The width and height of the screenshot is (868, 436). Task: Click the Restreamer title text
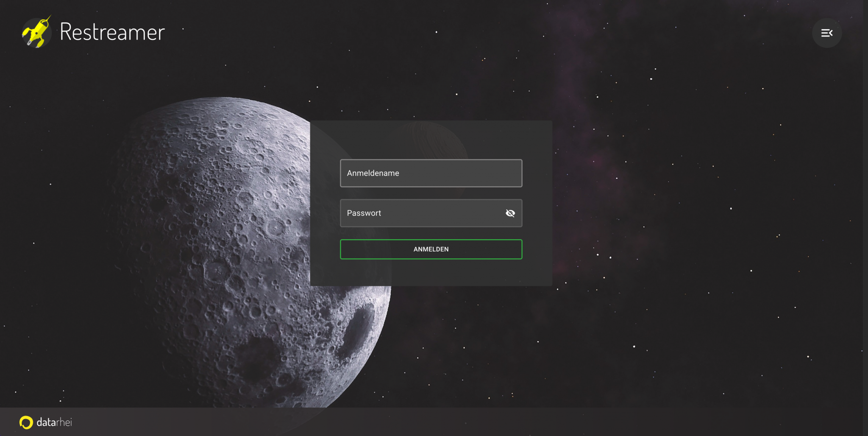(112, 32)
